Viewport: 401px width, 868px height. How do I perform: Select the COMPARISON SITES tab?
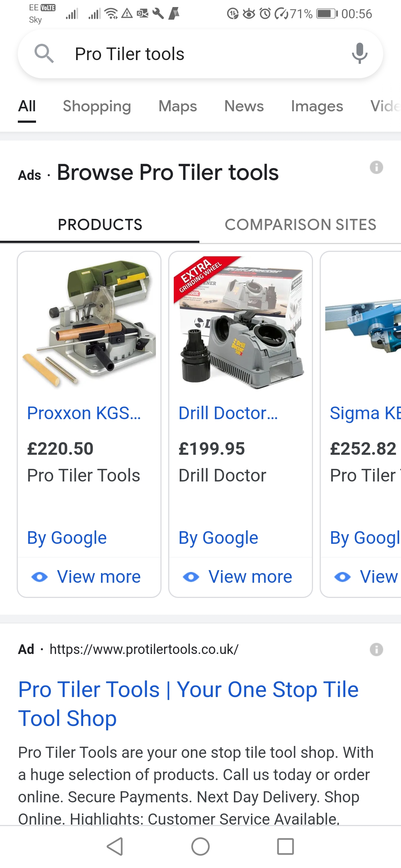[300, 224]
